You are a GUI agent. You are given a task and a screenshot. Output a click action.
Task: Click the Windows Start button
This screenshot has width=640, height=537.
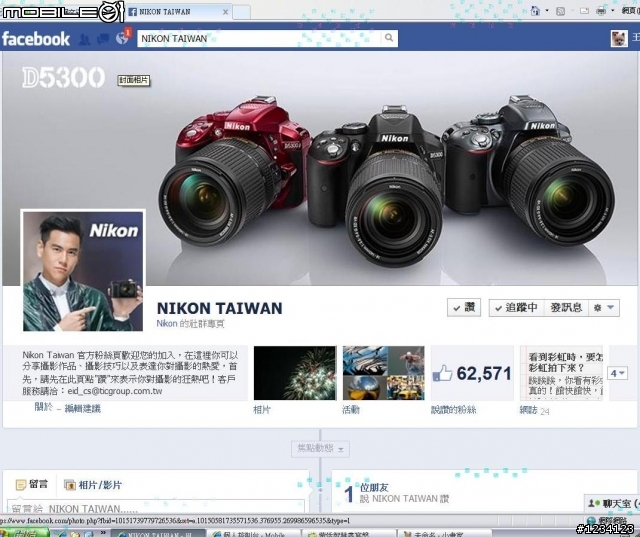(x=24, y=533)
